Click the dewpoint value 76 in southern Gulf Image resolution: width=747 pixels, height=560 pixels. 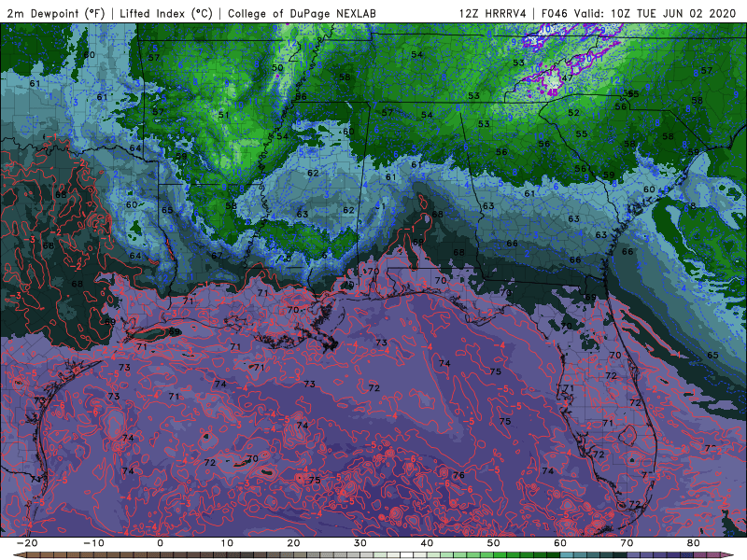(x=458, y=475)
